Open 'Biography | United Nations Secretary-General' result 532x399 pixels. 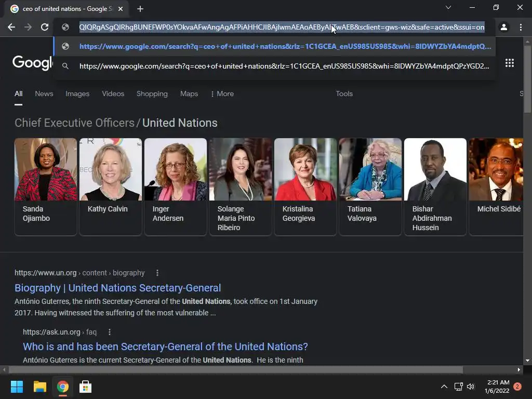coord(118,288)
